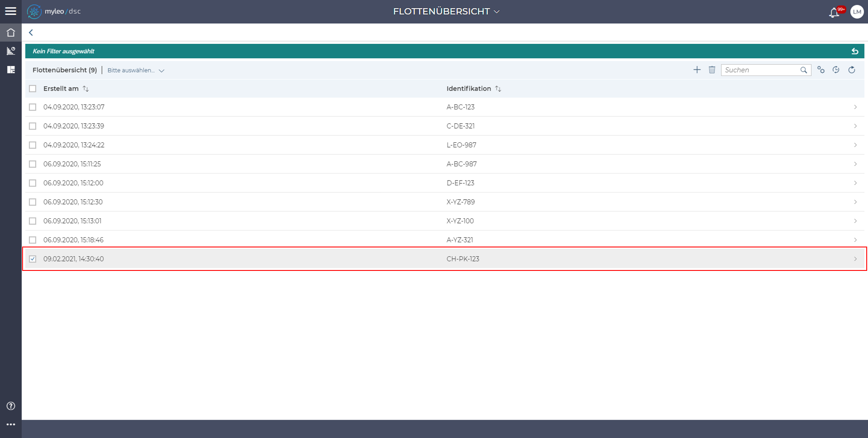
Task: Uncheck the box for row CH-PK-123
Action: (33, 259)
